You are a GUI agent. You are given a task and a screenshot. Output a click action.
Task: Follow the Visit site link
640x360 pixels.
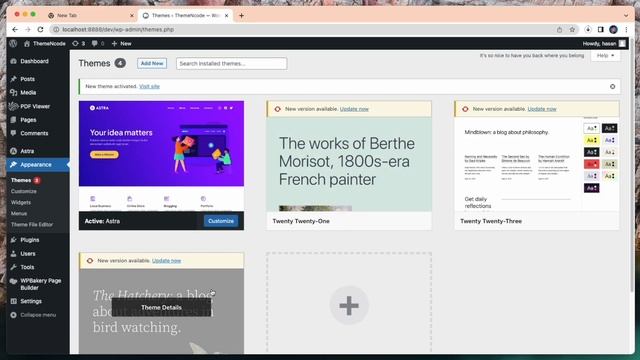click(149, 87)
